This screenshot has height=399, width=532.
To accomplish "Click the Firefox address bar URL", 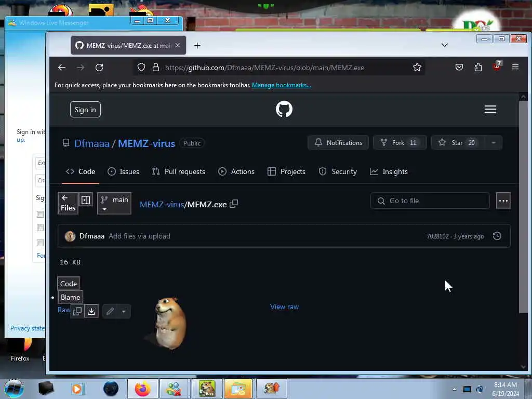I will 264,68.
